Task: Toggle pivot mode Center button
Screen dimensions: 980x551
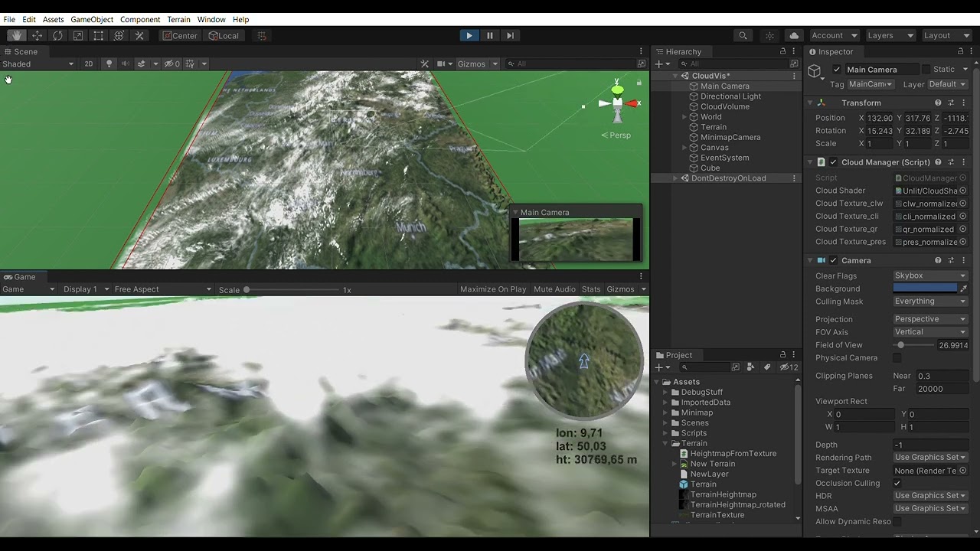Action: tap(180, 35)
